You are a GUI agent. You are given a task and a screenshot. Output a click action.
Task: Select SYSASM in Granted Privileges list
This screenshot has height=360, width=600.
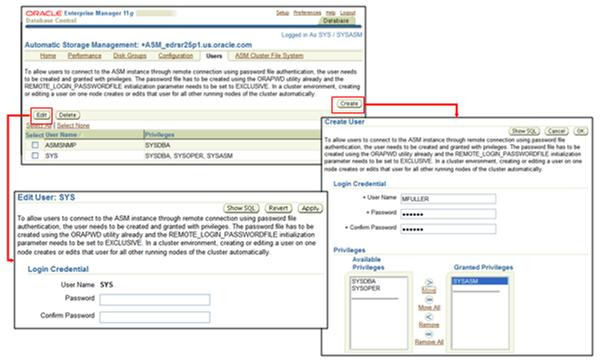click(480, 281)
